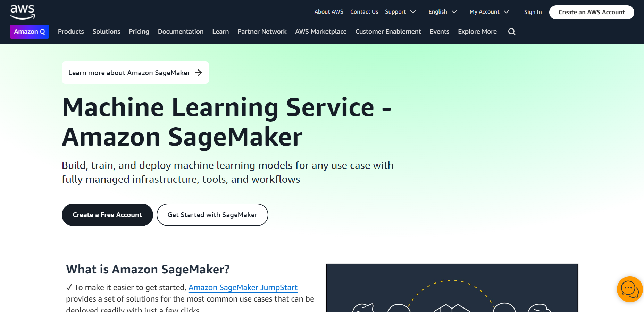Open the Learn menu
The width and height of the screenshot is (644, 312).
click(220, 32)
